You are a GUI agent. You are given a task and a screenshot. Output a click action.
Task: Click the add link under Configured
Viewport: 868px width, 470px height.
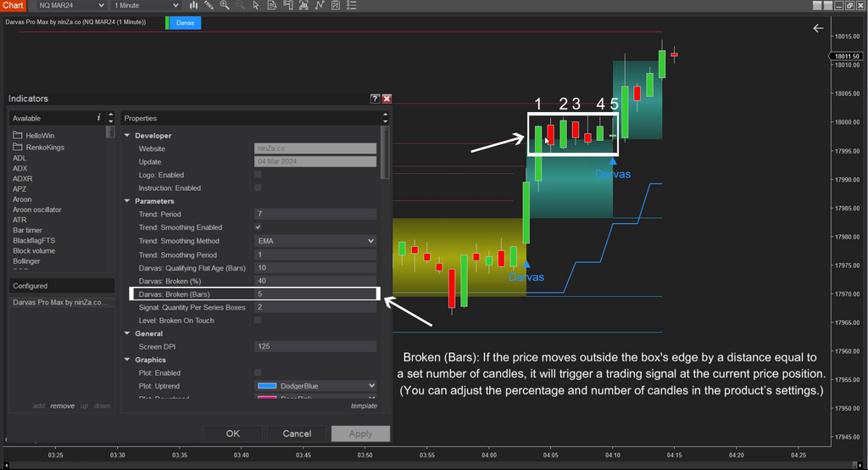pyautogui.click(x=39, y=406)
